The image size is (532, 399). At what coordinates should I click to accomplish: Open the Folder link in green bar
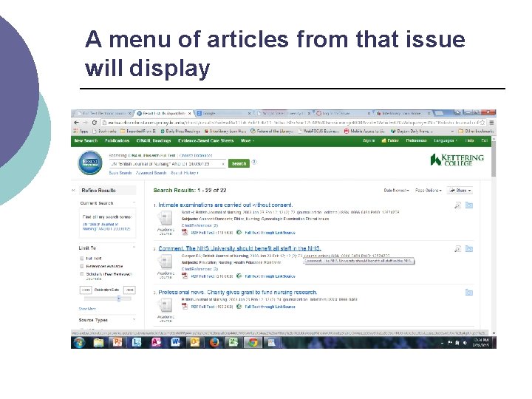point(390,140)
